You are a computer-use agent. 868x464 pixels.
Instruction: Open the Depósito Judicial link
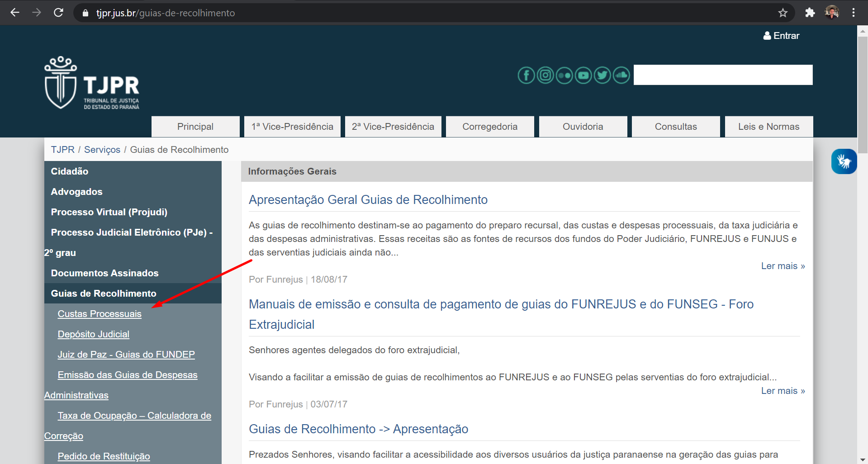point(93,334)
